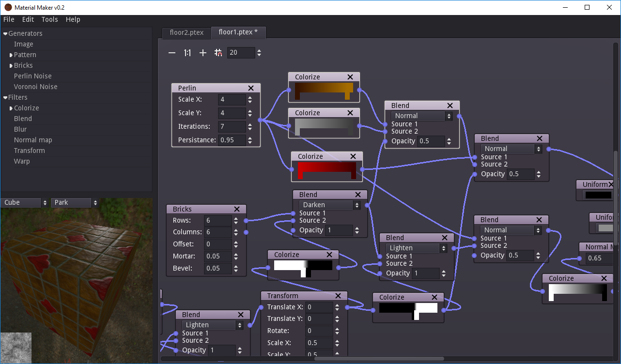The width and height of the screenshot is (621, 364).
Task: Close the orange Colorize node at top
Action: (350, 77)
